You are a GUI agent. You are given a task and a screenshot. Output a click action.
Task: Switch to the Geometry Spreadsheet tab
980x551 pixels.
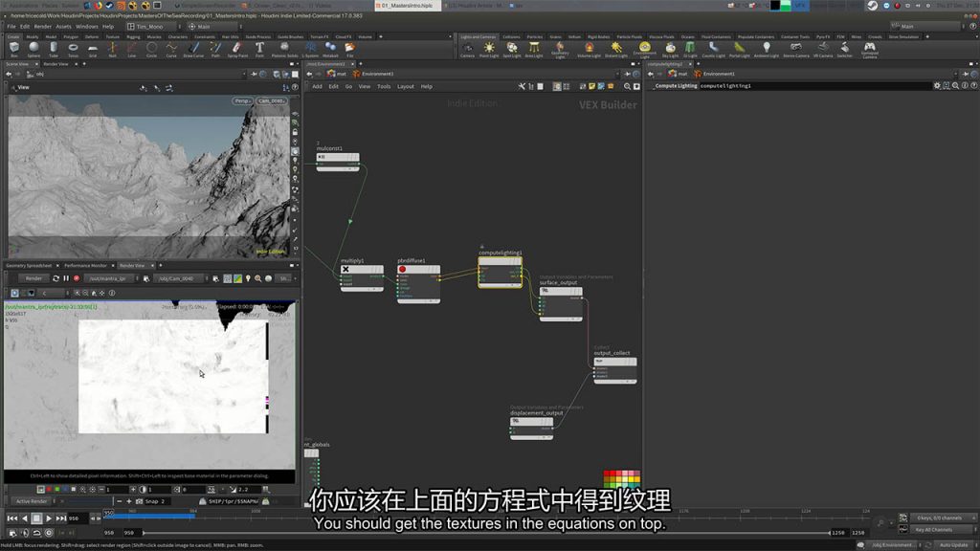tap(31, 265)
